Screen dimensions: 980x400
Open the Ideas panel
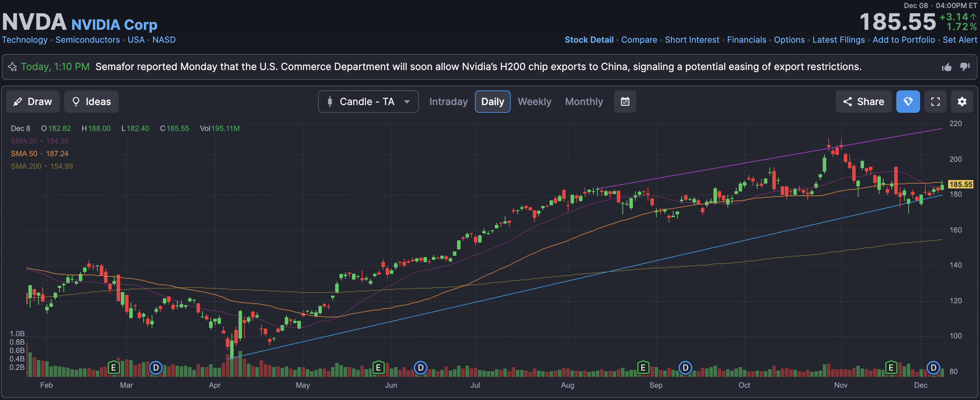[x=91, y=102]
